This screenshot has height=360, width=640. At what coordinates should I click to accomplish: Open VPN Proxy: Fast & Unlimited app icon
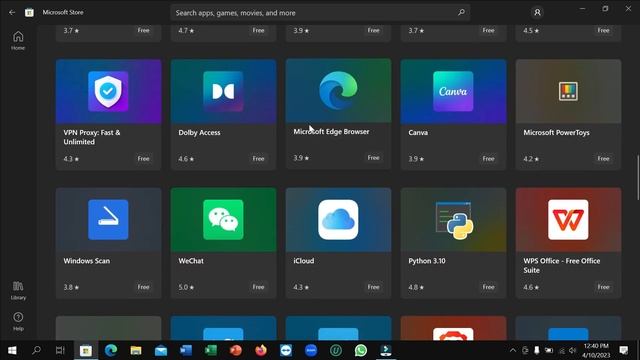108,91
